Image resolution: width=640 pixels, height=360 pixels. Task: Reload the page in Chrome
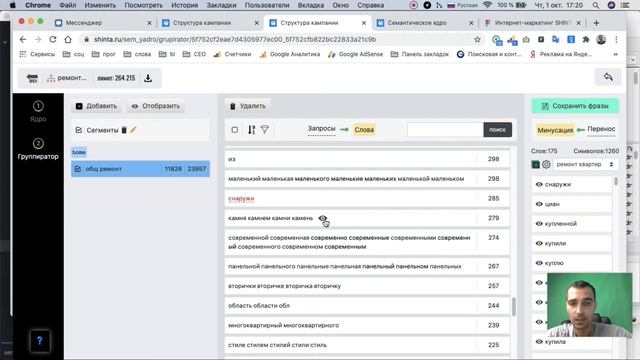tap(53, 40)
